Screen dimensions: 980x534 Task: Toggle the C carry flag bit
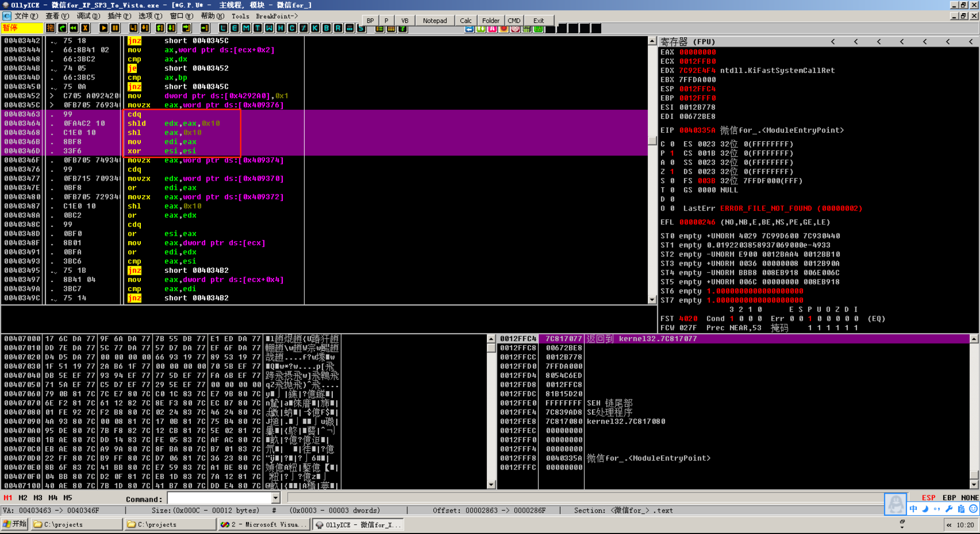tap(672, 144)
